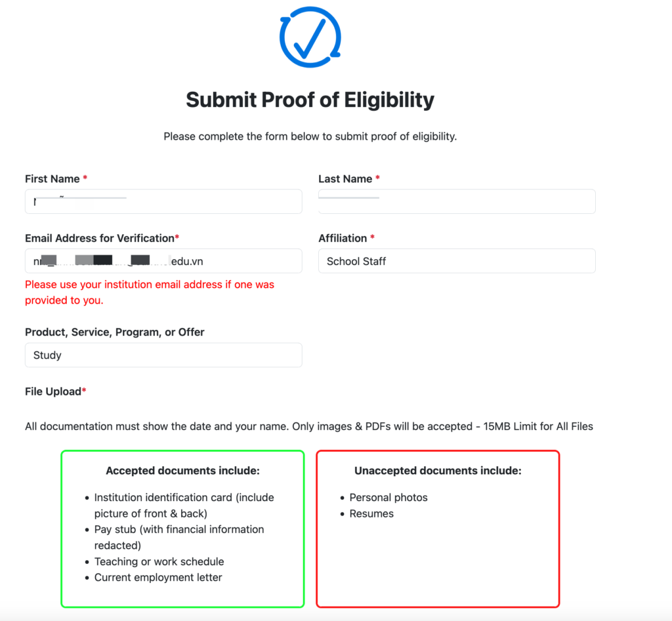Click the Unaccepted documents include heading
Screen dimensions: 672x621
tap(438, 471)
